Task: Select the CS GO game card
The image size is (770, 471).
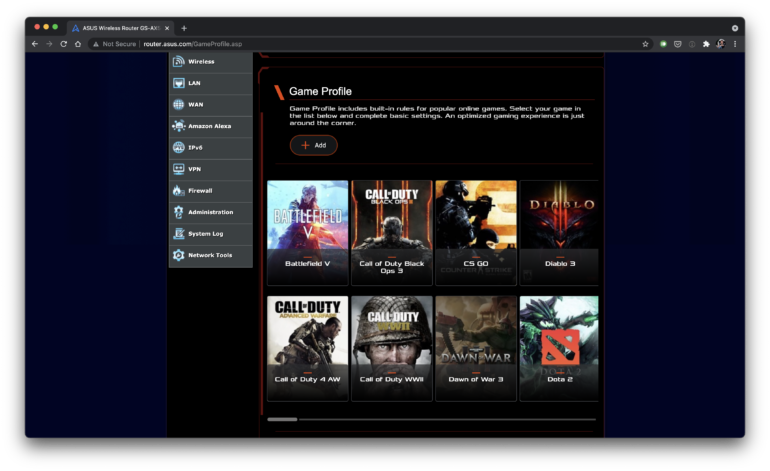Action: pyautogui.click(x=476, y=232)
